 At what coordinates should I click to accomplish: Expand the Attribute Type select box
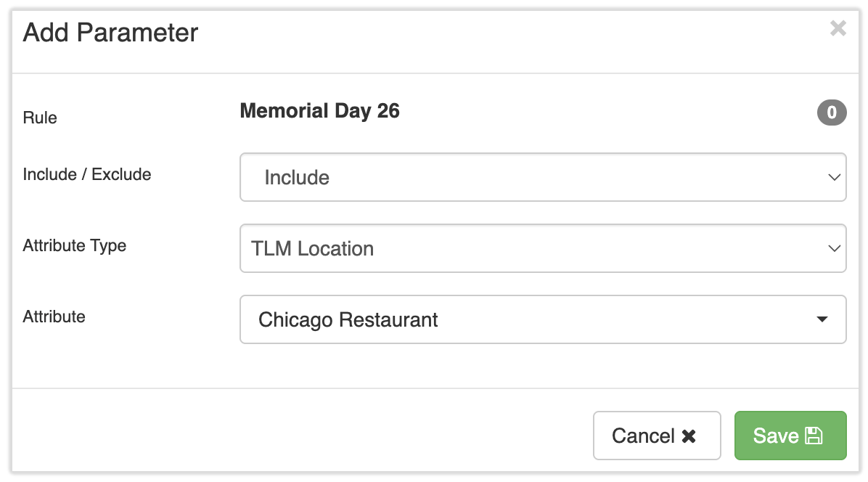coord(542,248)
